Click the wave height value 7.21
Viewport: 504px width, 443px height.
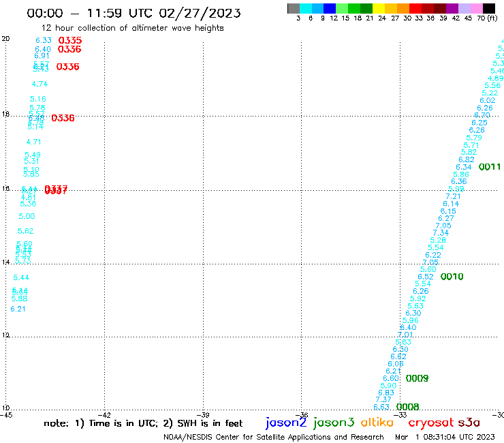click(x=453, y=196)
